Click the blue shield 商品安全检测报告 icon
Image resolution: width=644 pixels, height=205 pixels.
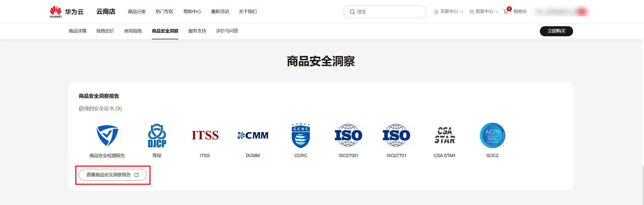[x=107, y=135]
